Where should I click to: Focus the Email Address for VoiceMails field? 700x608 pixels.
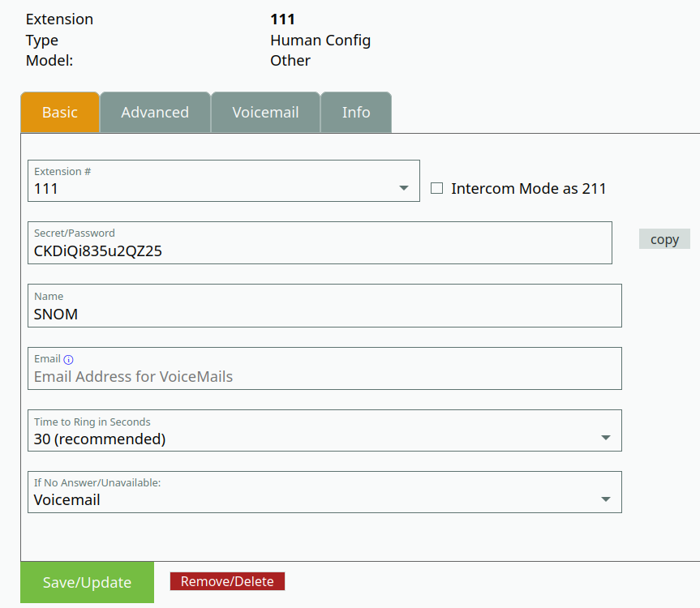pyautogui.click(x=324, y=376)
